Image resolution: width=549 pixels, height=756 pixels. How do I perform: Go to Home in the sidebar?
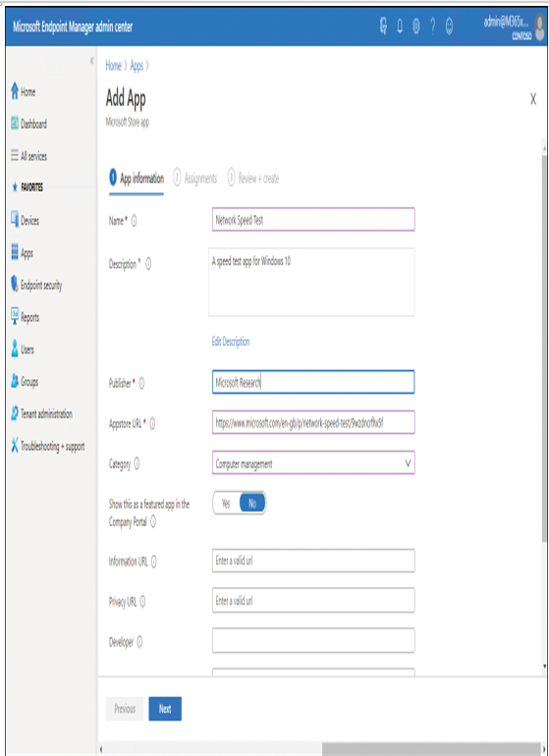[x=24, y=91]
